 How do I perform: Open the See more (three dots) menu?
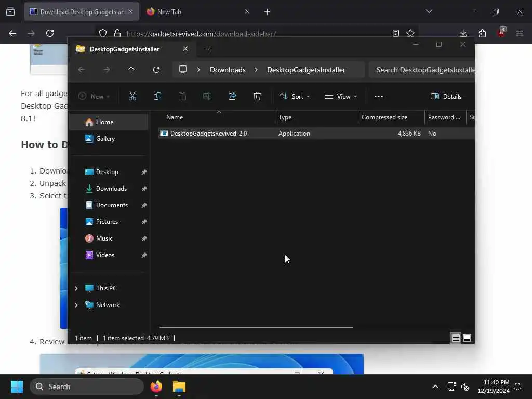coord(379,96)
